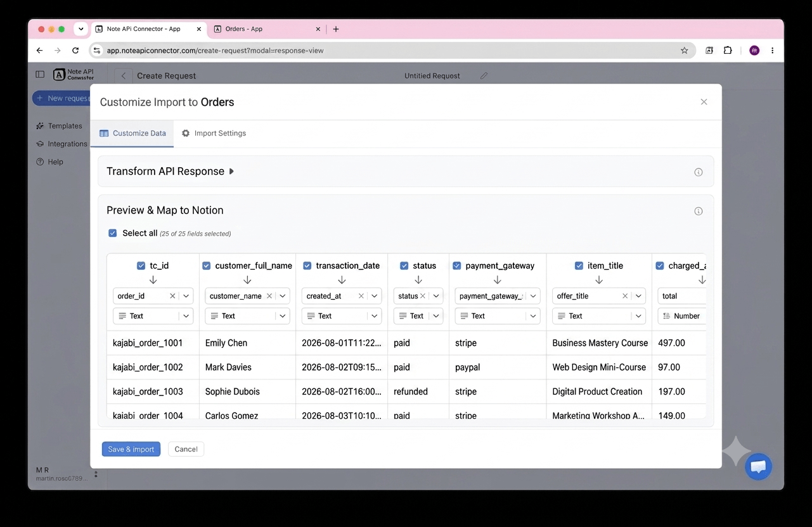Uncheck the item_title checkbox
Image resolution: width=812 pixels, height=527 pixels.
tap(579, 266)
